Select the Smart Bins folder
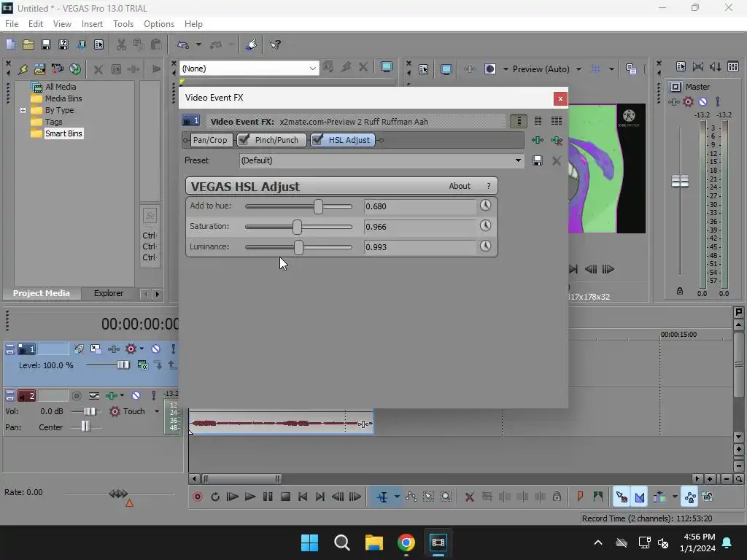The image size is (747, 560). (x=63, y=133)
